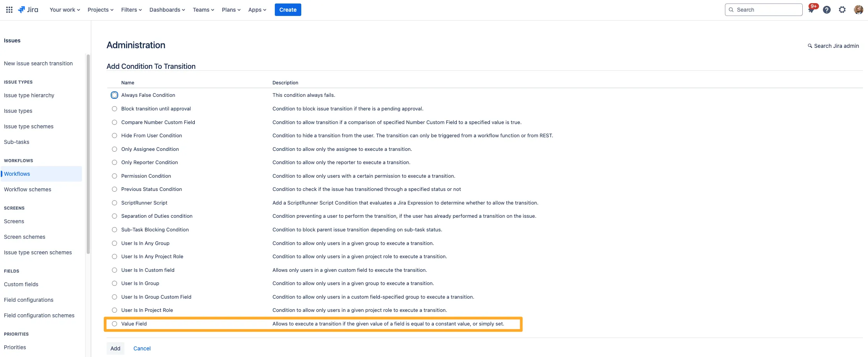Click the 'Value Field' condition name
The width and height of the screenshot is (868, 357).
click(x=134, y=324)
